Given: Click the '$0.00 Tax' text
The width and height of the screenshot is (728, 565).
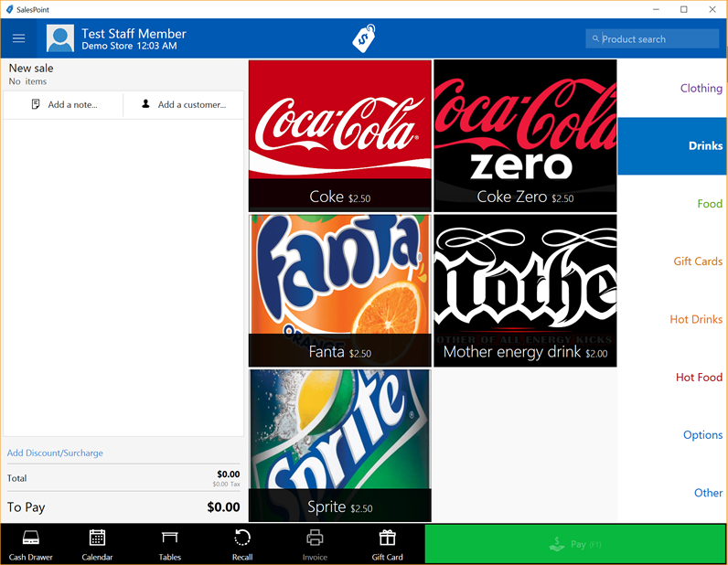Looking at the screenshot, I should (227, 485).
